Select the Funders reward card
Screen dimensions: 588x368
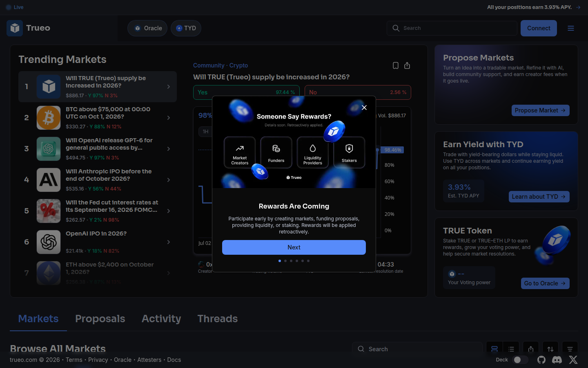pos(276,153)
